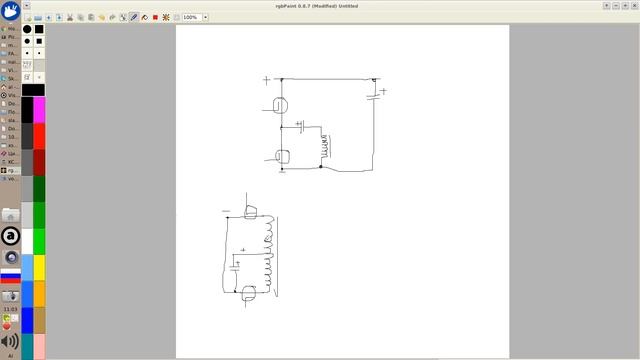Select the Flood Fill bucket tool
The height and width of the screenshot is (360, 640).
pyautogui.click(x=144, y=18)
